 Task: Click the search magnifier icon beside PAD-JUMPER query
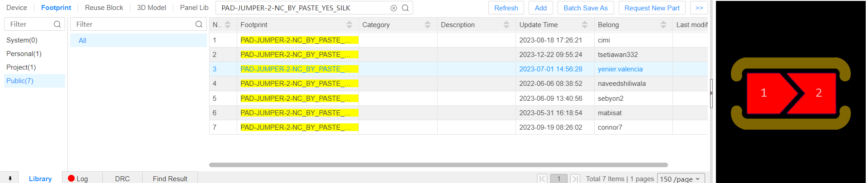(x=405, y=8)
